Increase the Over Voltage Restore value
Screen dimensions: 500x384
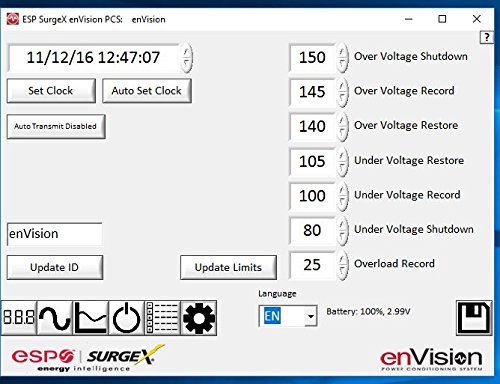coord(342,120)
